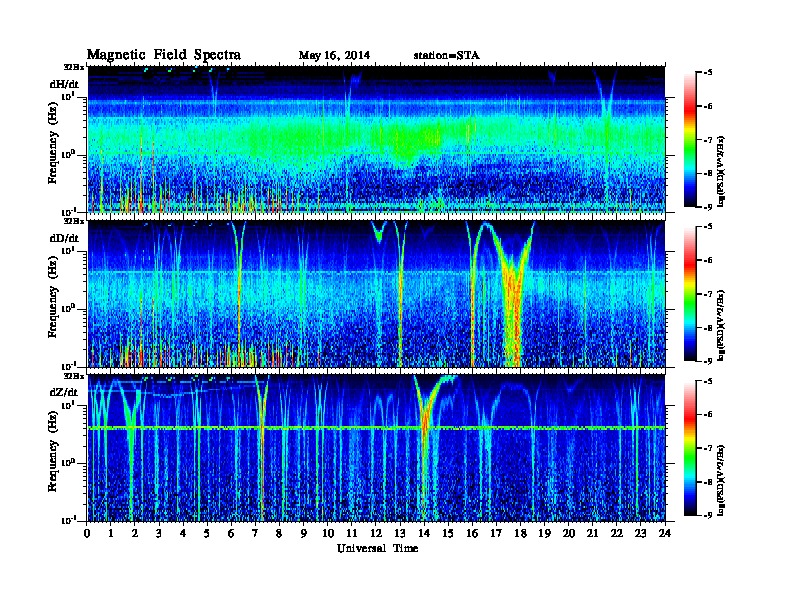
Task: Click the "dD/dt" panel label
Action: 64,238
